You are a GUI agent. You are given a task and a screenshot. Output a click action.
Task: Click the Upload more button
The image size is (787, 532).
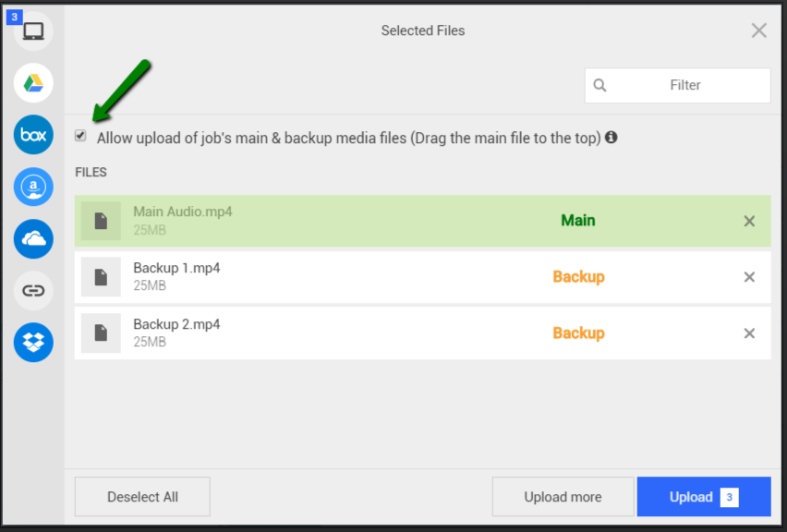coord(563,496)
